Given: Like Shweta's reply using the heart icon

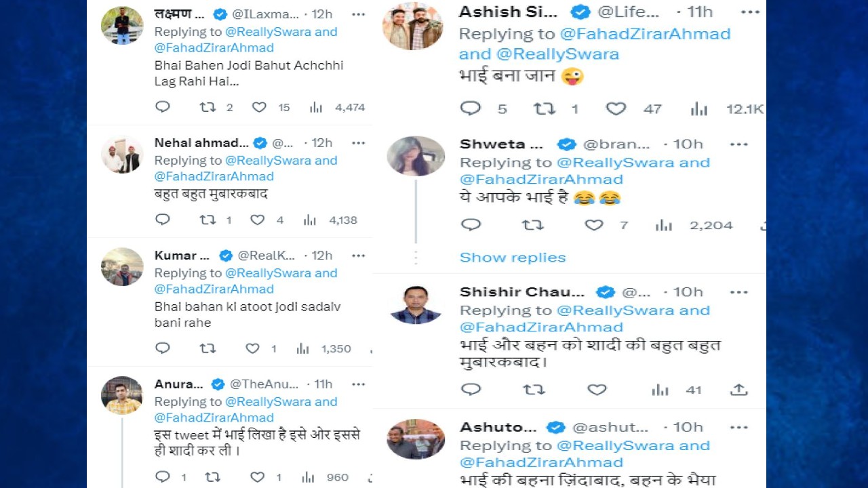Looking at the screenshot, I should [x=593, y=224].
